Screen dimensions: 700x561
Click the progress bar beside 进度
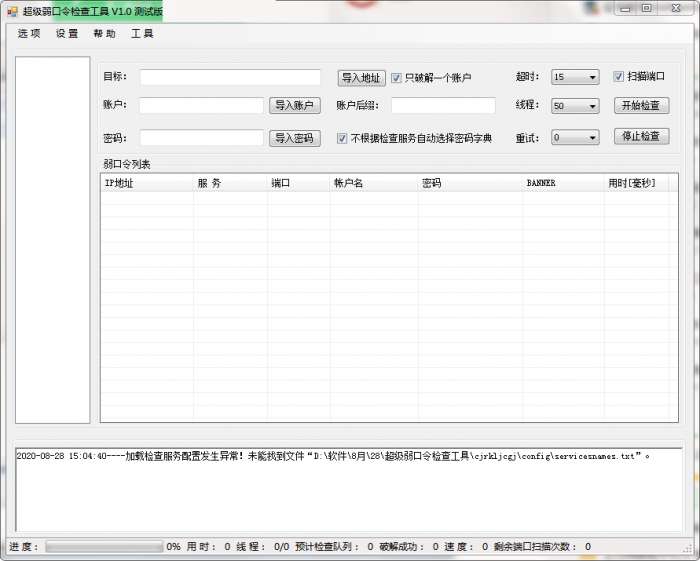tap(103, 547)
